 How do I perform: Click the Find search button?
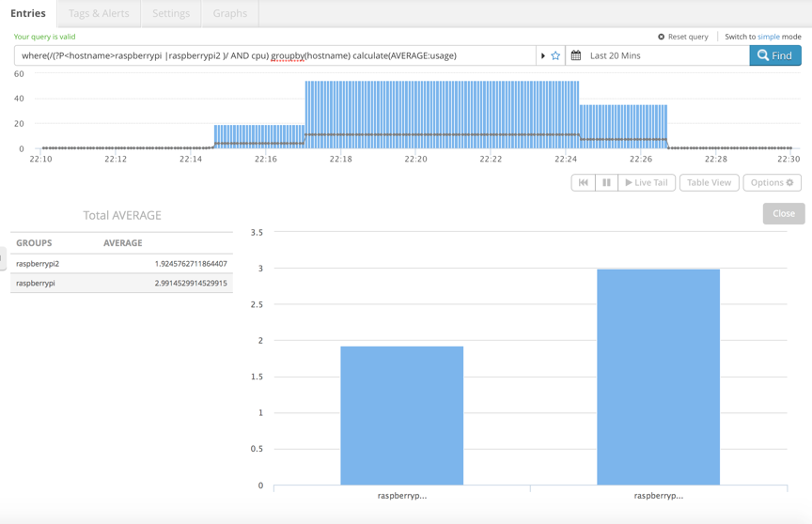click(774, 56)
